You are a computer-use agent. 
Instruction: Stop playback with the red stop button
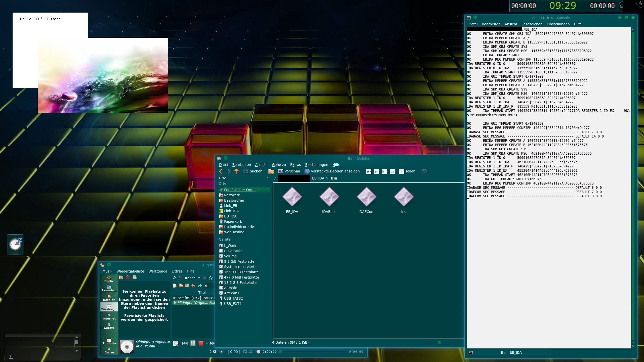click(201, 343)
